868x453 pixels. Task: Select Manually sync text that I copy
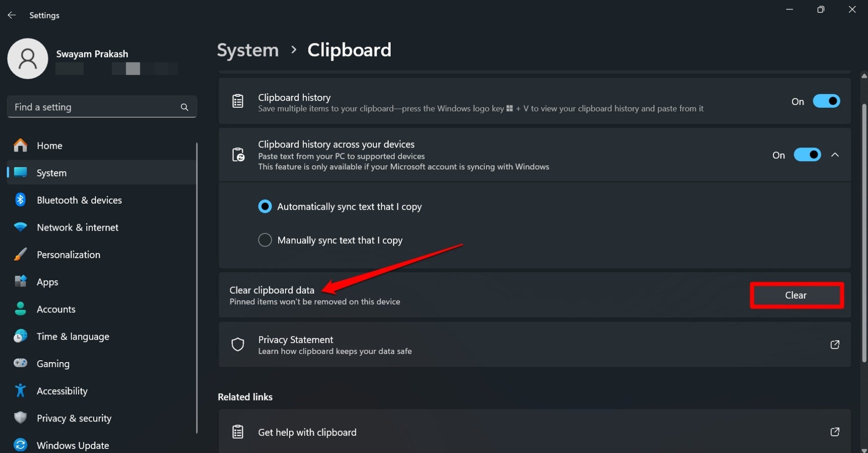coord(265,240)
